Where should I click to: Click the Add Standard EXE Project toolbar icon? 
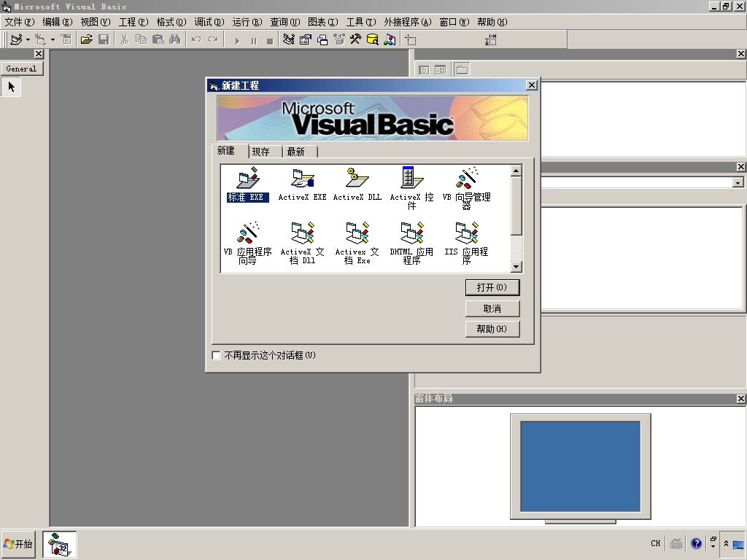click(x=16, y=39)
